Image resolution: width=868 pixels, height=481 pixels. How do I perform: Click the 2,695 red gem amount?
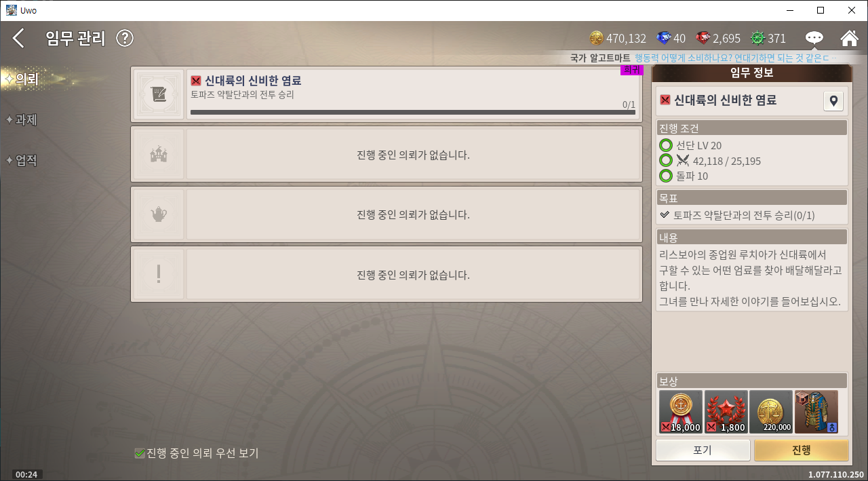tap(726, 39)
